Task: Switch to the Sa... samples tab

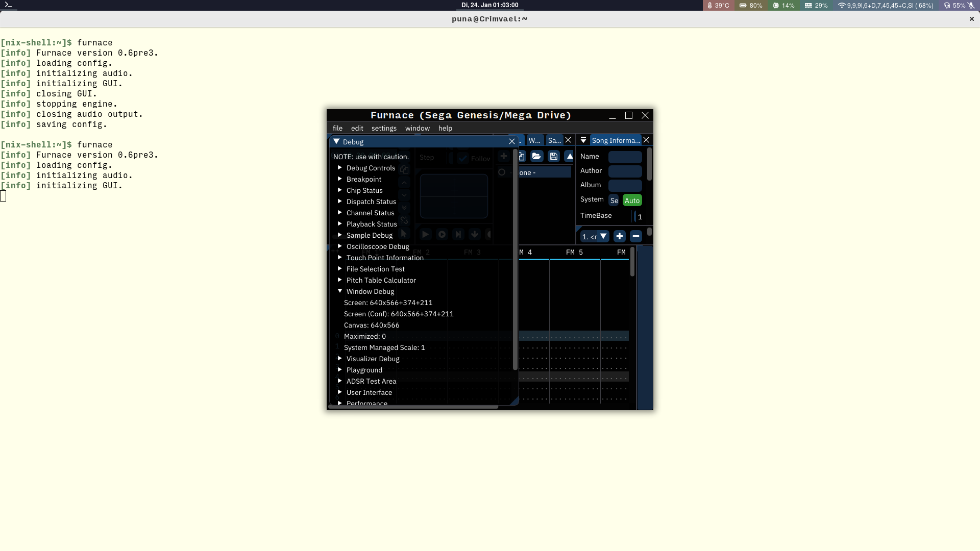Action: pyautogui.click(x=554, y=140)
